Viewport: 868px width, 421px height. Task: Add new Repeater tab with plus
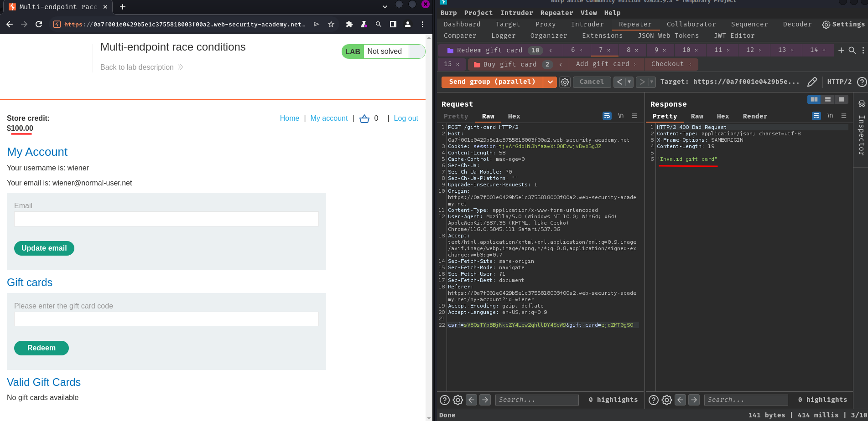point(842,50)
